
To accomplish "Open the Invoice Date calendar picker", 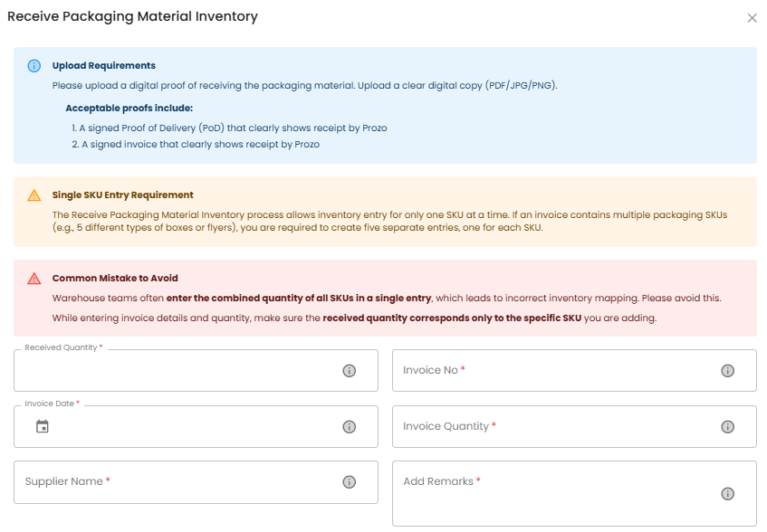I will (x=42, y=427).
